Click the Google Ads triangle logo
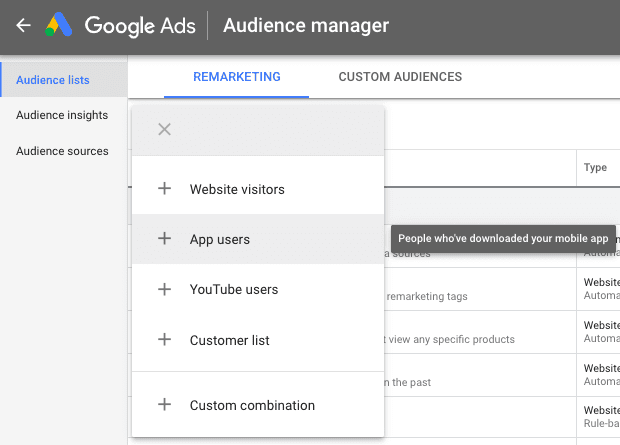This screenshot has width=620, height=445. (x=60, y=26)
